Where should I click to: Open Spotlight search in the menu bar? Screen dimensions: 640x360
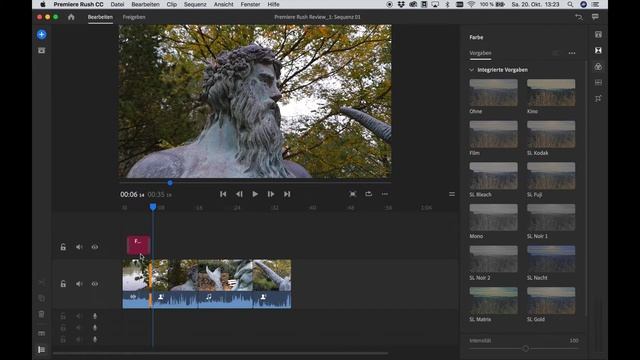(x=570, y=4)
